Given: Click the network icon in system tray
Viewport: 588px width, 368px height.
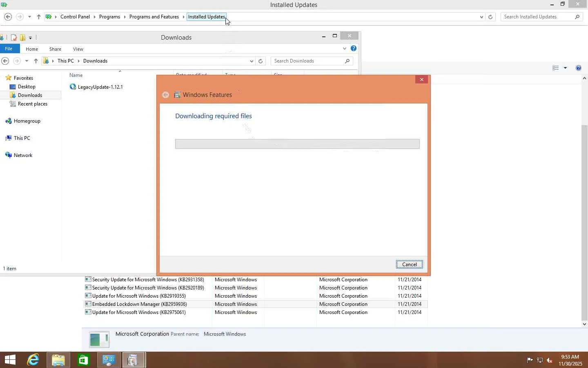Looking at the screenshot, I should [539, 360].
